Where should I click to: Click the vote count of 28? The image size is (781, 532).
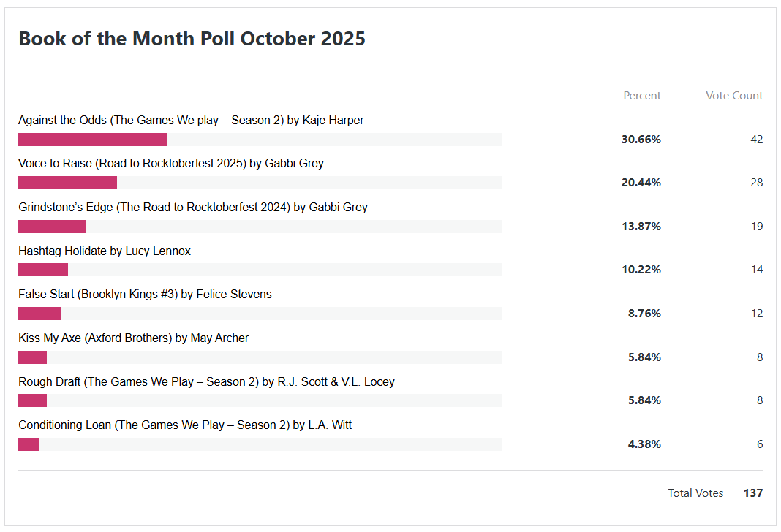(756, 183)
